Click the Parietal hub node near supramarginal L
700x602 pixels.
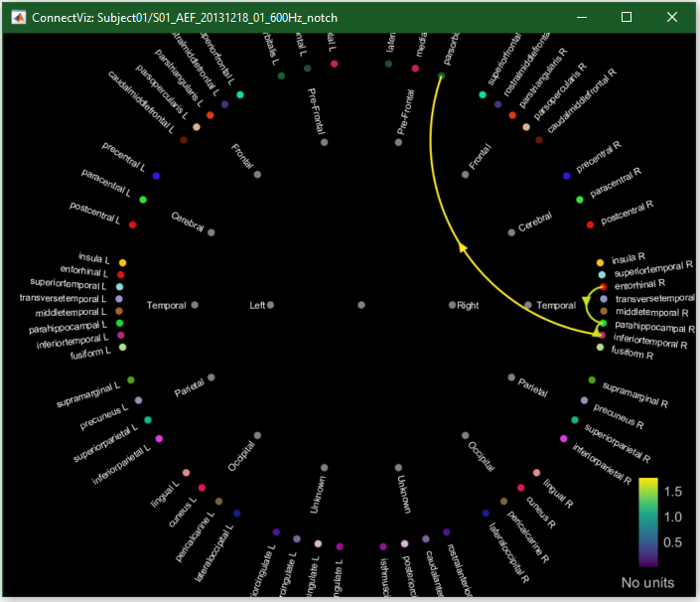[212, 378]
